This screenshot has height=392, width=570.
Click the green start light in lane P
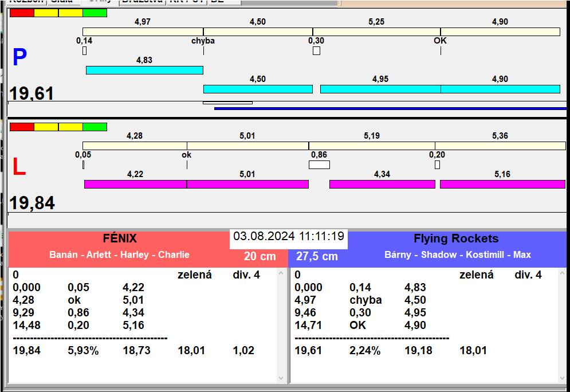tap(95, 13)
